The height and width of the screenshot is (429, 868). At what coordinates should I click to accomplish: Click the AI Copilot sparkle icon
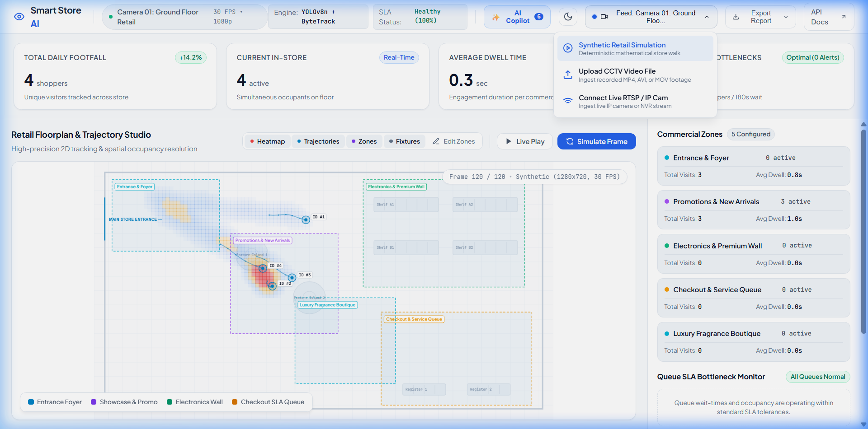496,17
